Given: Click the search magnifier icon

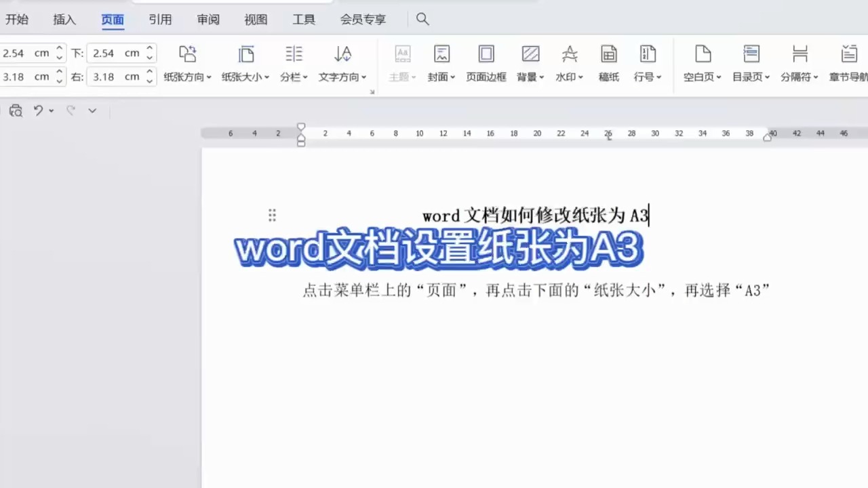Looking at the screenshot, I should click(422, 19).
